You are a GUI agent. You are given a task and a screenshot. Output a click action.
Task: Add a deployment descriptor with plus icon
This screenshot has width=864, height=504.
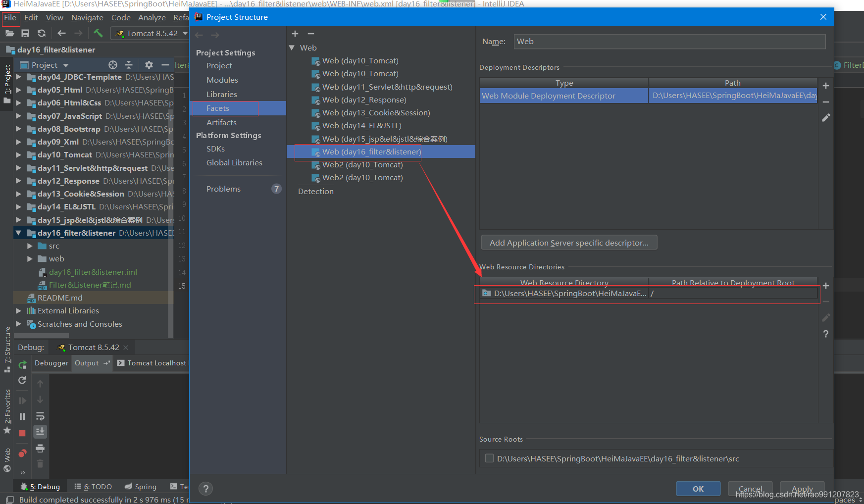tap(826, 86)
